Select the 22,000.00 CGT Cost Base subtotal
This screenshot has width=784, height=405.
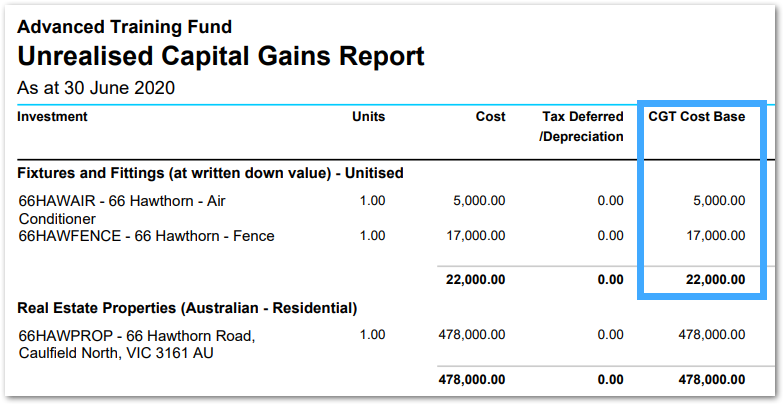click(716, 280)
